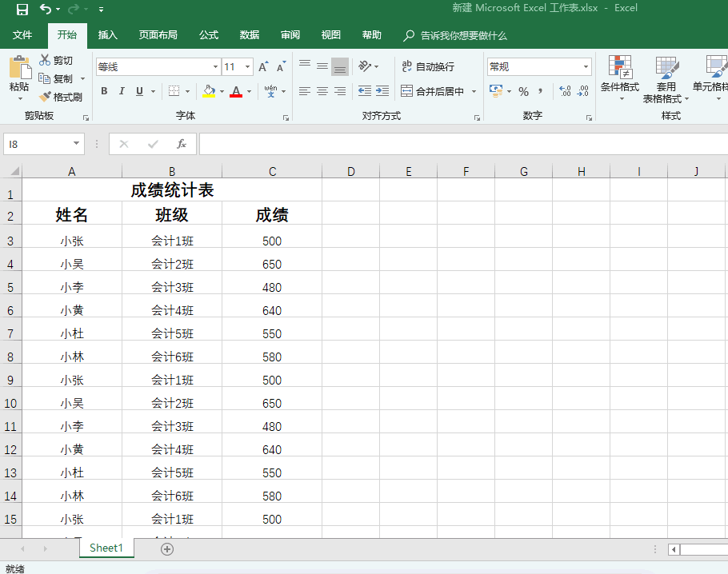Click the insert function fx icon
This screenshot has width=728, height=574.
pos(182,144)
